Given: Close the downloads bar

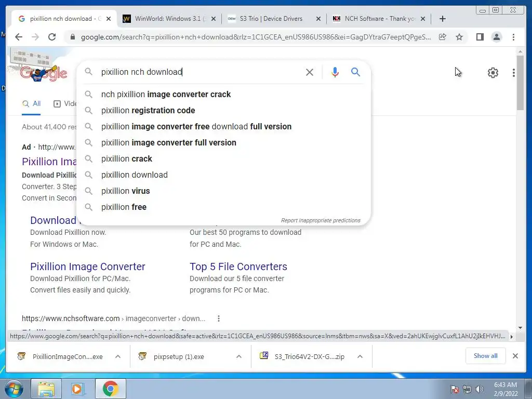Looking at the screenshot, I should point(515,356).
